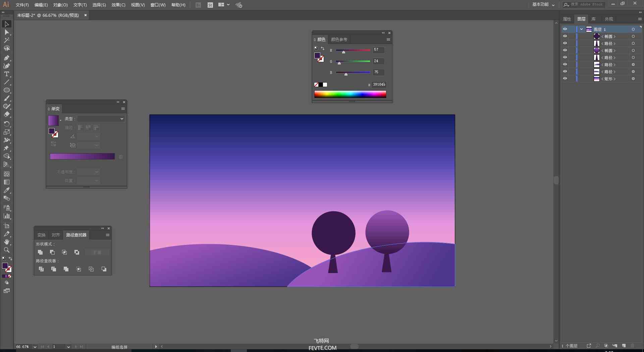This screenshot has height=352, width=644.
Task: Switch to the 对齐 tab
Action: 56,235
